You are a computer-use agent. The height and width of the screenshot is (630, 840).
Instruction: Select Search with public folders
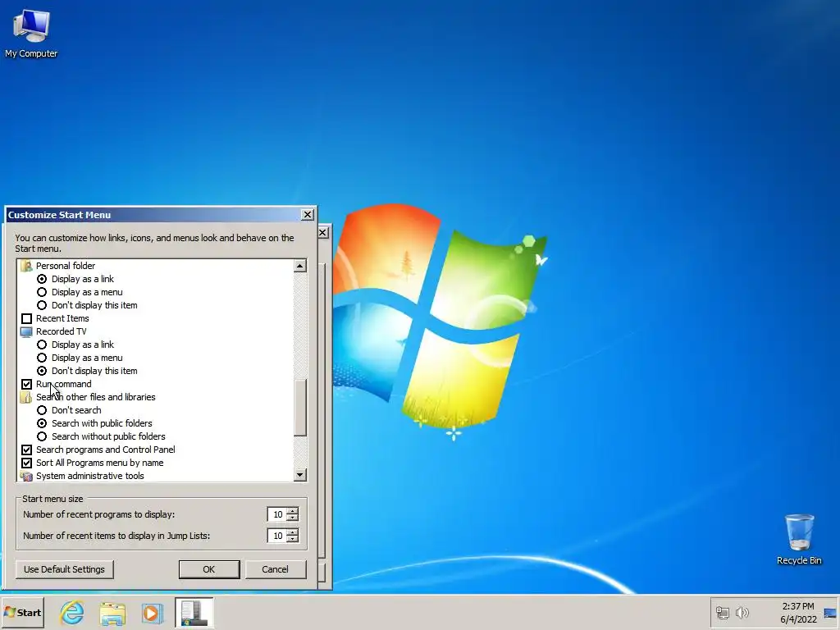tap(42, 423)
